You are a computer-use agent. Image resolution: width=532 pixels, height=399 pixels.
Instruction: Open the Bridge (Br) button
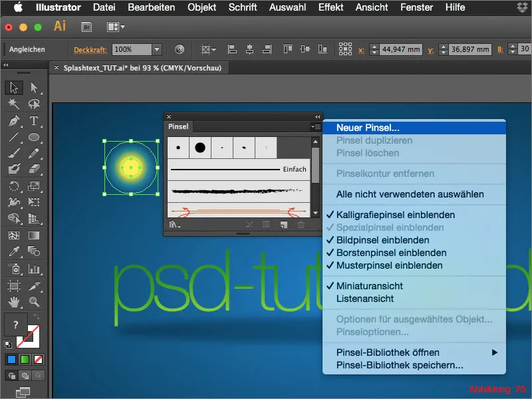(x=86, y=27)
